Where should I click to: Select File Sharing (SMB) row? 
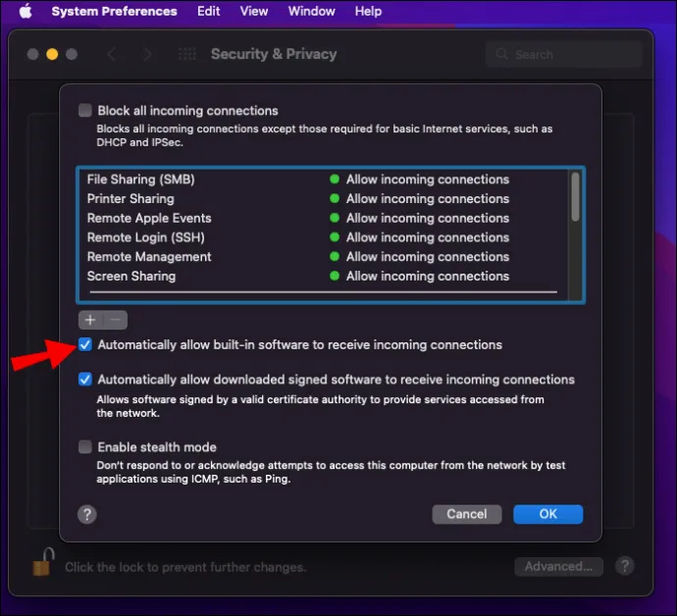(x=322, y=180)
